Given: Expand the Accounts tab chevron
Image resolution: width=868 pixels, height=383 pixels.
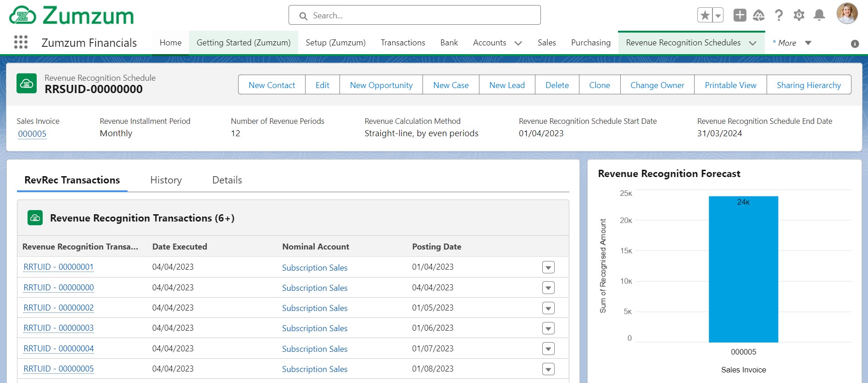Looking at the screenshot, I should [x=518, y=43].
